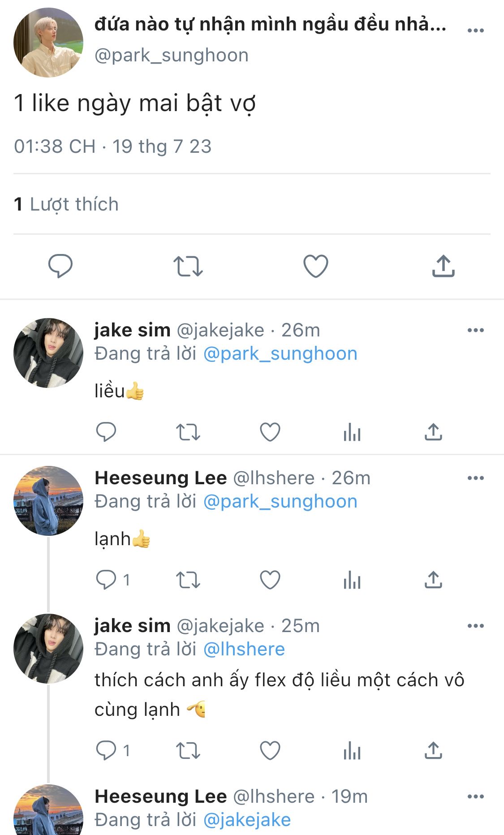This screenshot has width=504, height=835.
Task: Retweet the main '1 like ngày mai bật vợ' tweet
Action: tap(188, 266)
